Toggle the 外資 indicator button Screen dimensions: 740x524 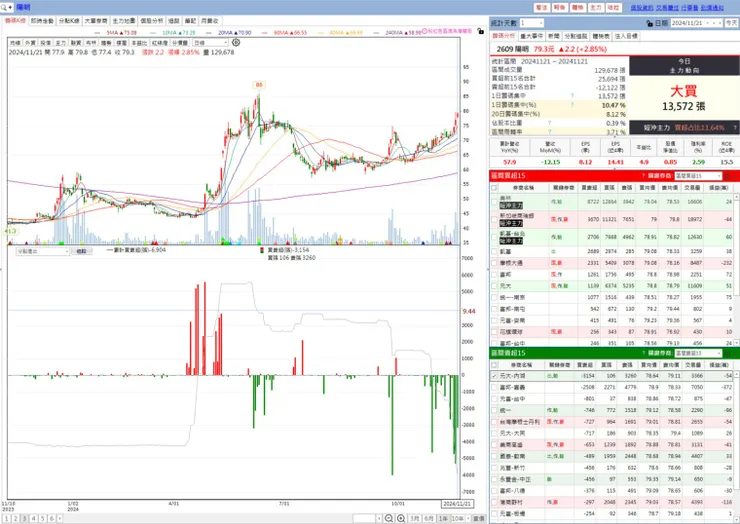click(x=30, y=42)
